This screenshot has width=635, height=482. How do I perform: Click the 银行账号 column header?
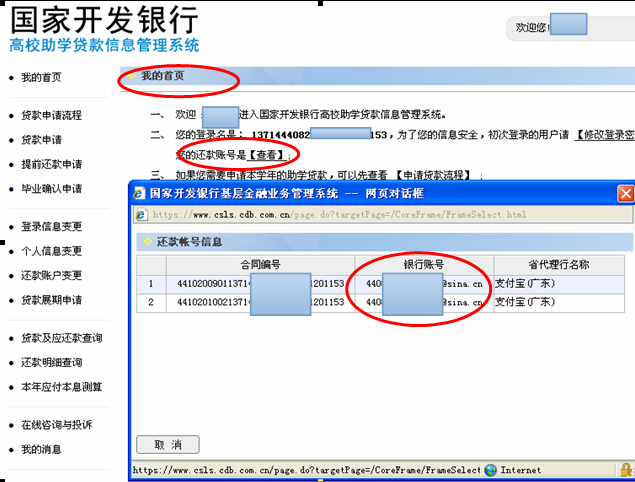pos(424,265)
